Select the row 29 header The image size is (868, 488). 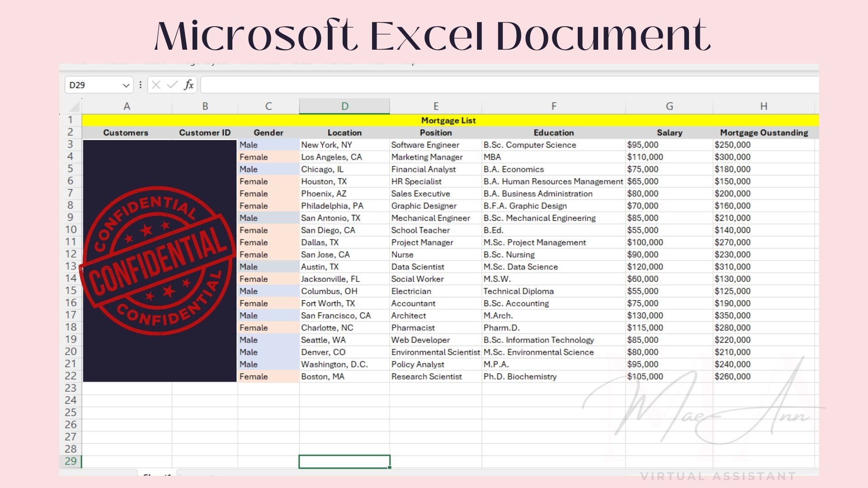pos(71,461)
